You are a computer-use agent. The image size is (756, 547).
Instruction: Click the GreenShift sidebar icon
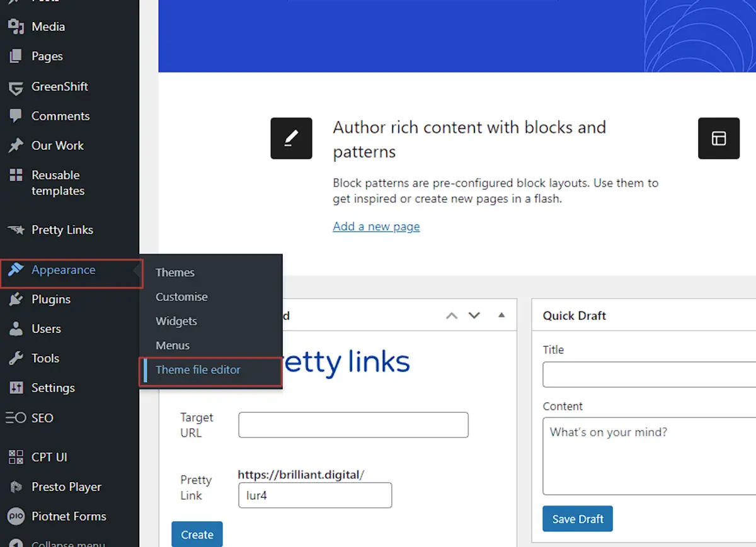point(16,87)
